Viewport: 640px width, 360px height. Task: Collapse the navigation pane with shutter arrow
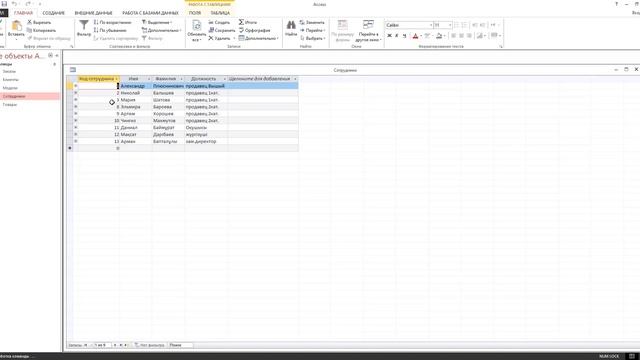[x=57, y=56]
